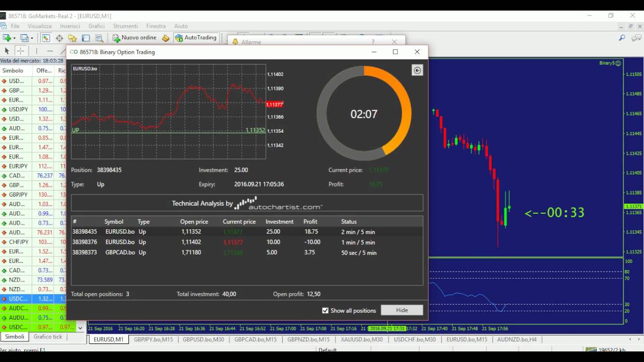
Task: Open the autochartist.com Technical Analysis banner
Action: [x=247, y=203]
